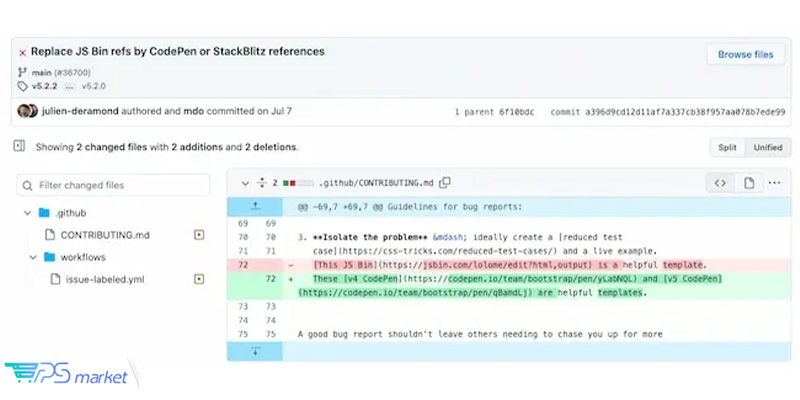
Task: Collapse the .github folder chevron
Action: (x=28, y=213)
